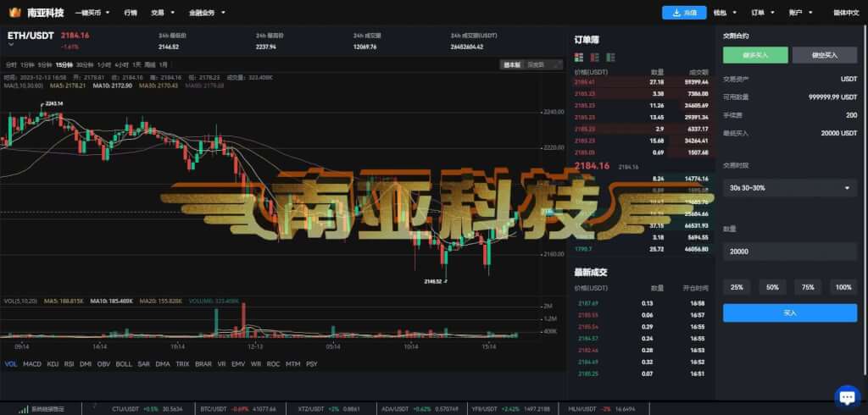Focus the quantity input field showing 20000
The height and width of the screenshot is (415, 868).
(790, 252)
